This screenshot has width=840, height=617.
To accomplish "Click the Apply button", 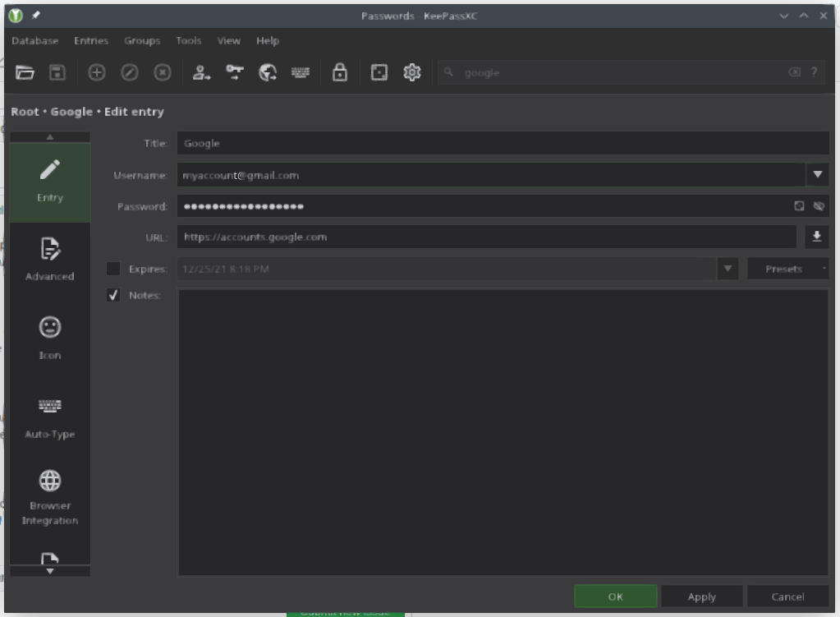I will [701, 596].
